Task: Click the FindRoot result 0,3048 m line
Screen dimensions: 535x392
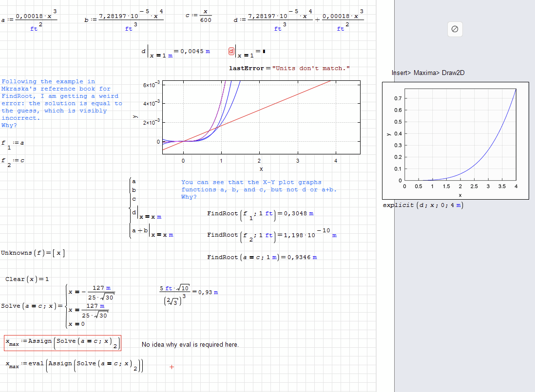Action: [x=260, y=214]
